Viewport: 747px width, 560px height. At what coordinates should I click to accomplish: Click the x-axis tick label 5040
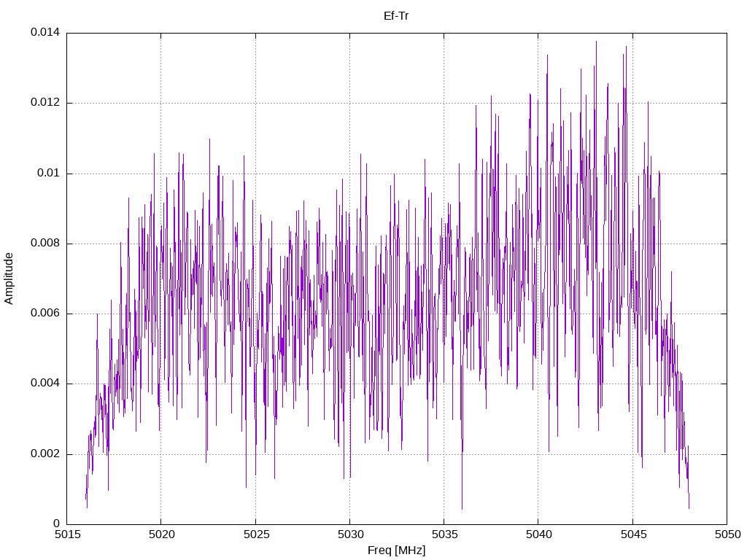(x=539, y=534)
